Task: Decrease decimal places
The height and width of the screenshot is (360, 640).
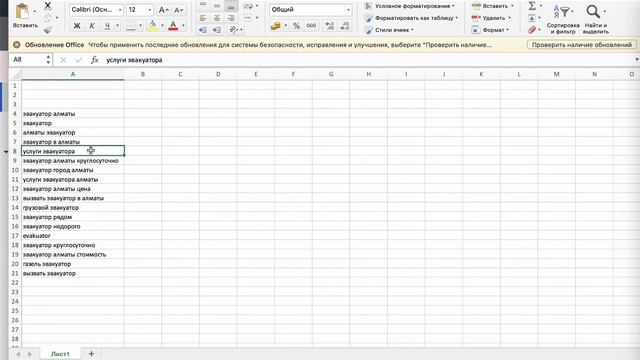Action: (x=344, y=26)
